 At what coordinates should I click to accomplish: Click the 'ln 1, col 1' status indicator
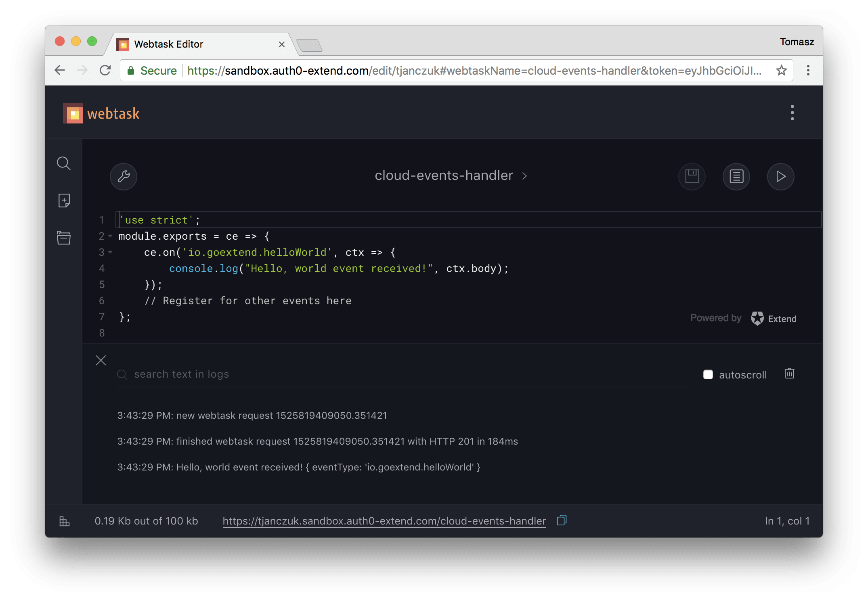787,521
